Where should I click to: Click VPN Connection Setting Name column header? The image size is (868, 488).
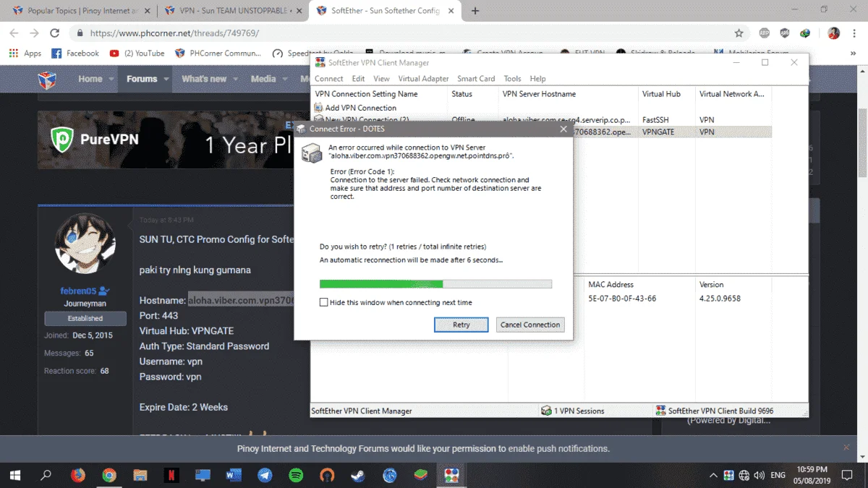coord(366,94)
